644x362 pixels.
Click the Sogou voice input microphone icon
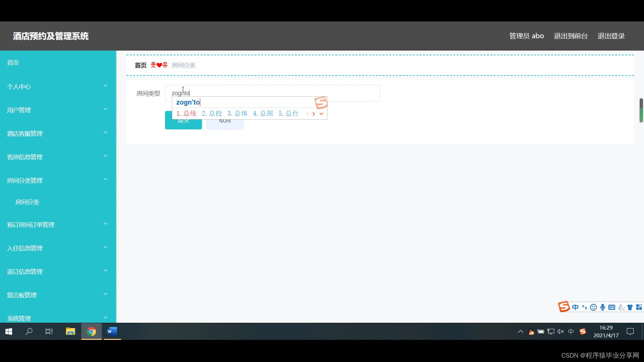[x=603, y=307]
